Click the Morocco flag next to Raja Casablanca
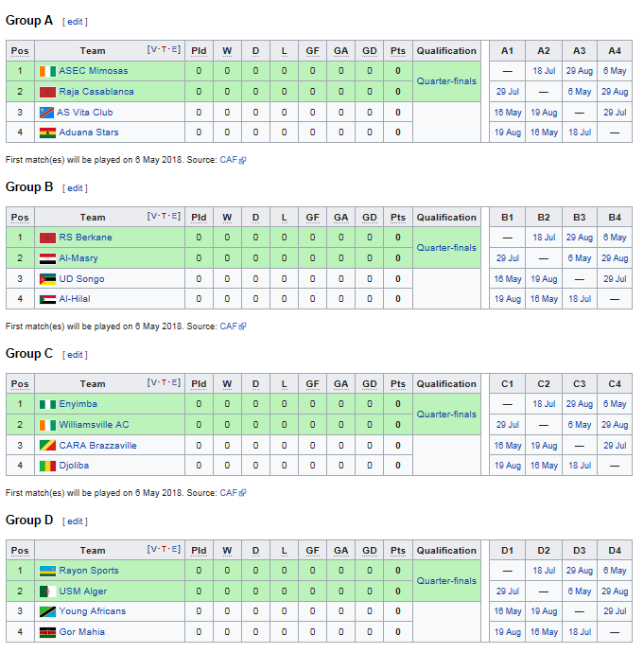Image resolution: width=644 pixels, height=653 pixels. tap(47, 92)
